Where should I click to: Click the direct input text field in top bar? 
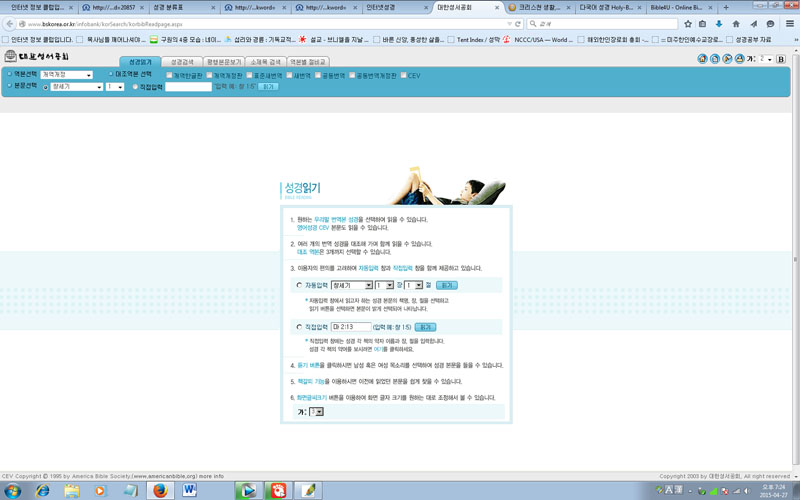click(188, 87)
